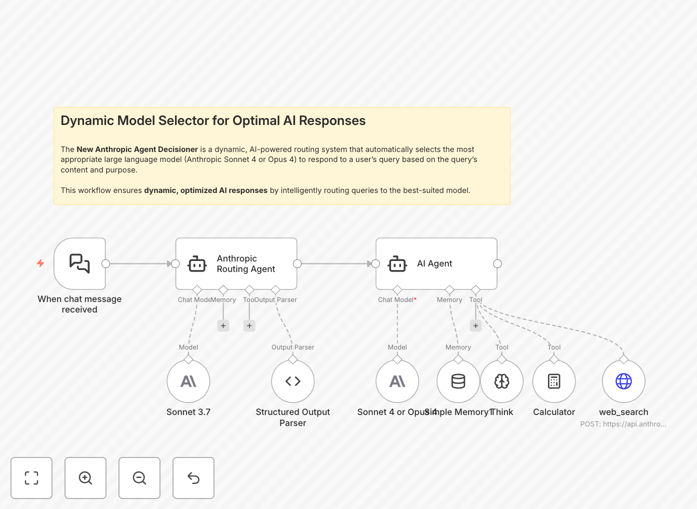The height and width of the screenshot is (509, 697).
Task: Click chat trigger node output connector
Action: click(x=106, y=264)
